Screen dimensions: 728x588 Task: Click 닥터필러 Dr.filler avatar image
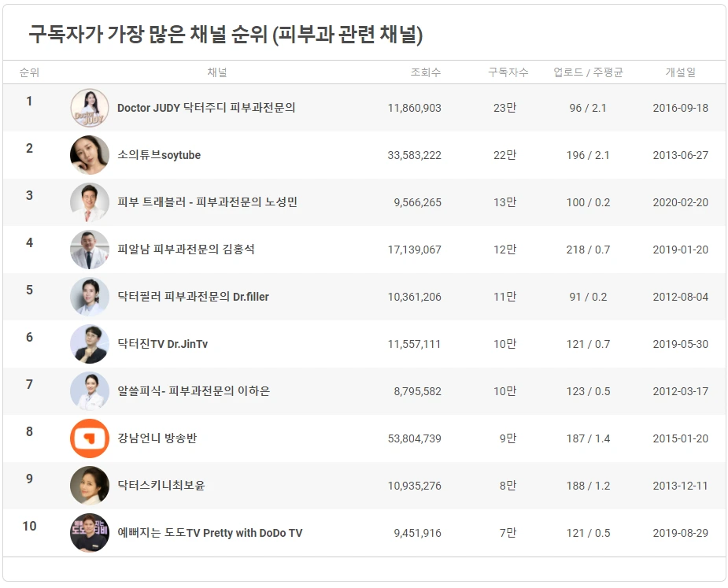click(x=90, y=297)
